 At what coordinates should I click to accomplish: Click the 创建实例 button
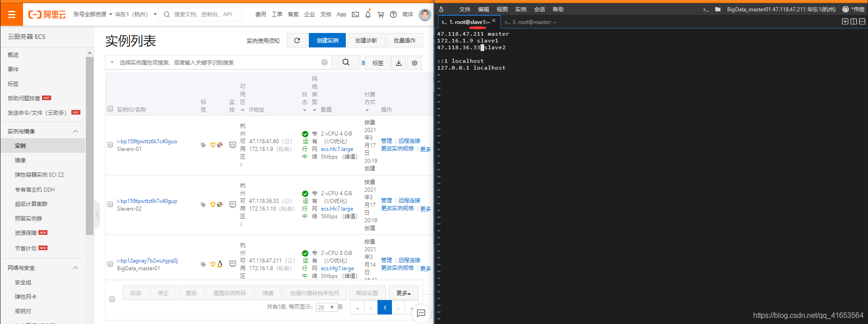pos(327,40)
